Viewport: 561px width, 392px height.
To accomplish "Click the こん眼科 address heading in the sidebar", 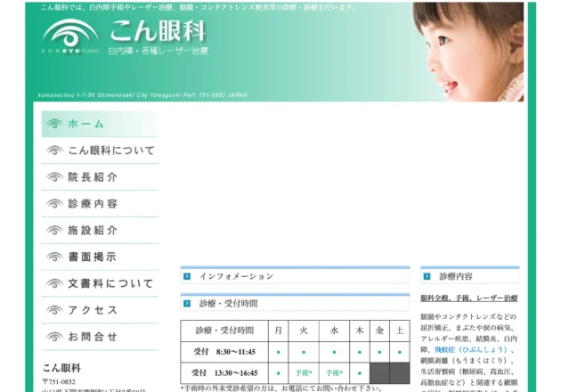I will [61, 368].
